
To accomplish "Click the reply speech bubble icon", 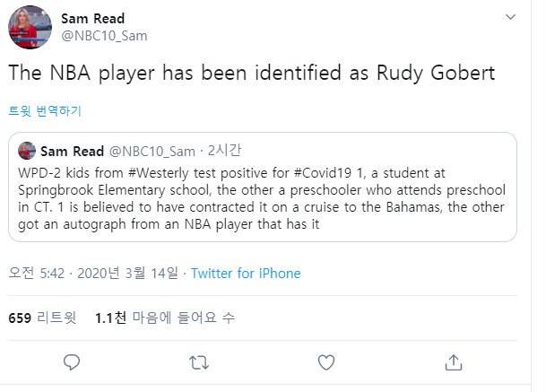I will point(73,362).
